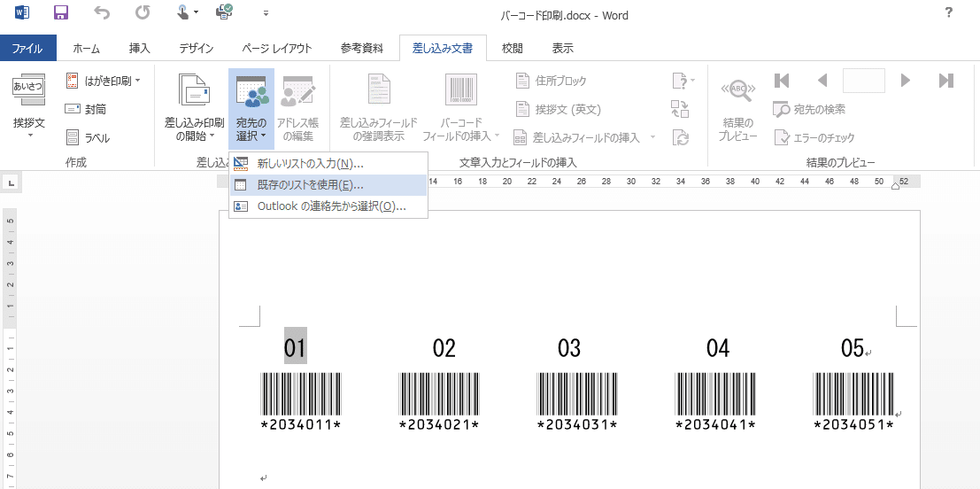Open 差し込み印刷の開始 menu
The width and height of the screenshot is (980, 489).
pos(195,107)
